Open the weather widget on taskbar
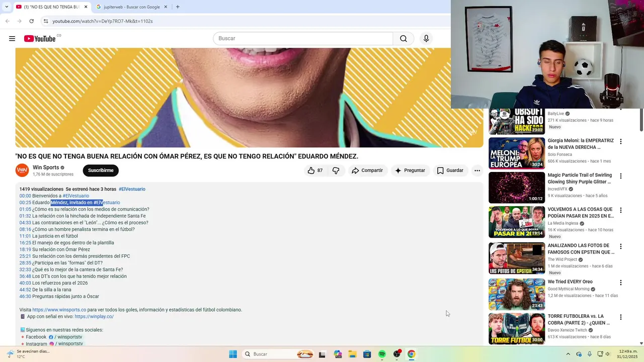Screen dimensions: 644x362 point(29,354)
